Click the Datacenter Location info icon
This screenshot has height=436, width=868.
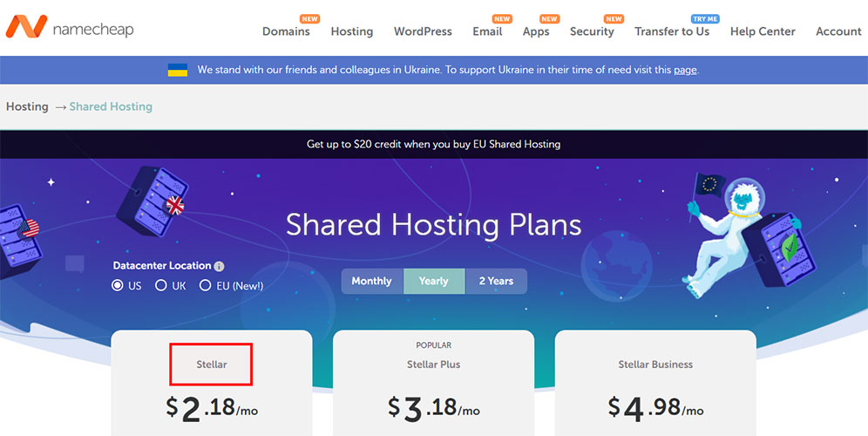click(x=220, y=267)
